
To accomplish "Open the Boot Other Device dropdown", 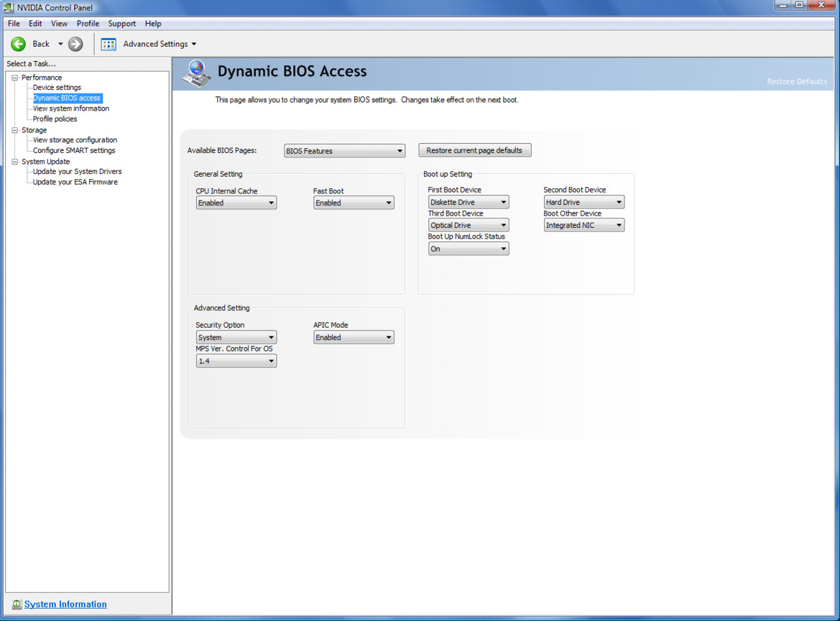I will 584,225.
